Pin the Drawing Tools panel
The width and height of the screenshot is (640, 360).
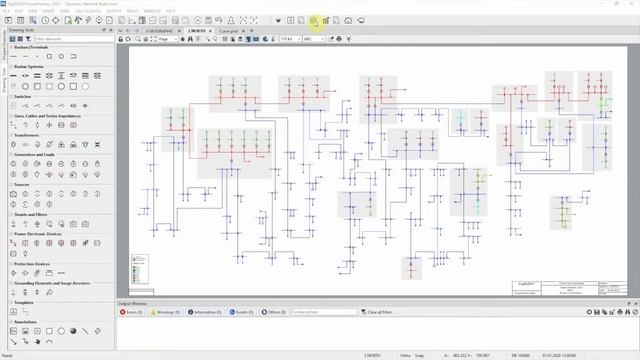pos(104,30)
